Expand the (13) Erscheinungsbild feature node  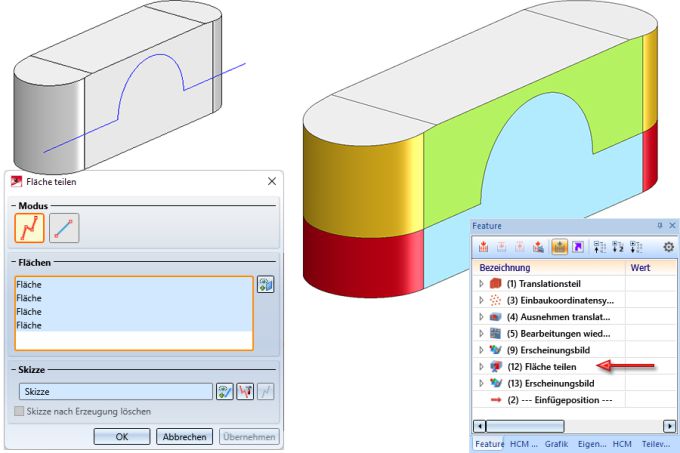coord(481,383)
